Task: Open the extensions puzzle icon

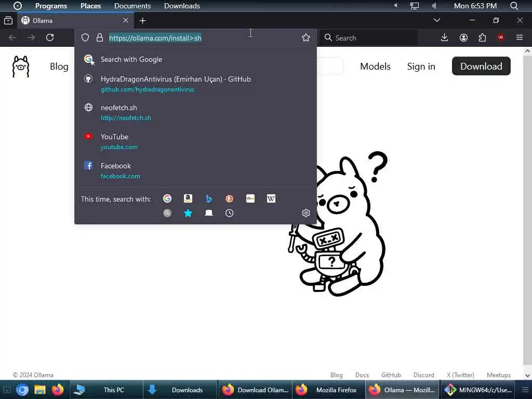Action: (482, 37)
